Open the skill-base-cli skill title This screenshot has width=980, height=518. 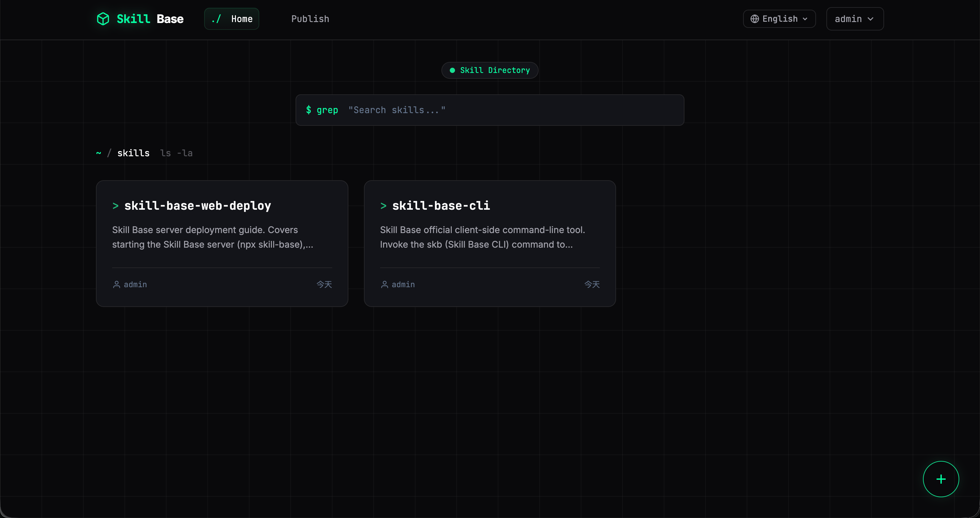click(441, 206)
